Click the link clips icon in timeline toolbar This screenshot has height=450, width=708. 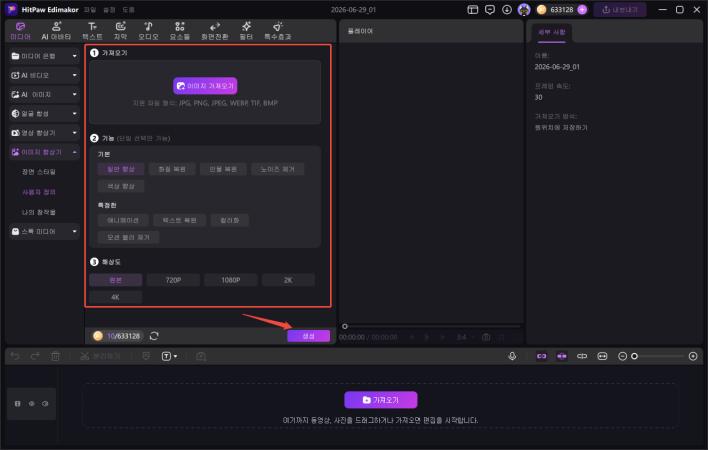[582, 356]
